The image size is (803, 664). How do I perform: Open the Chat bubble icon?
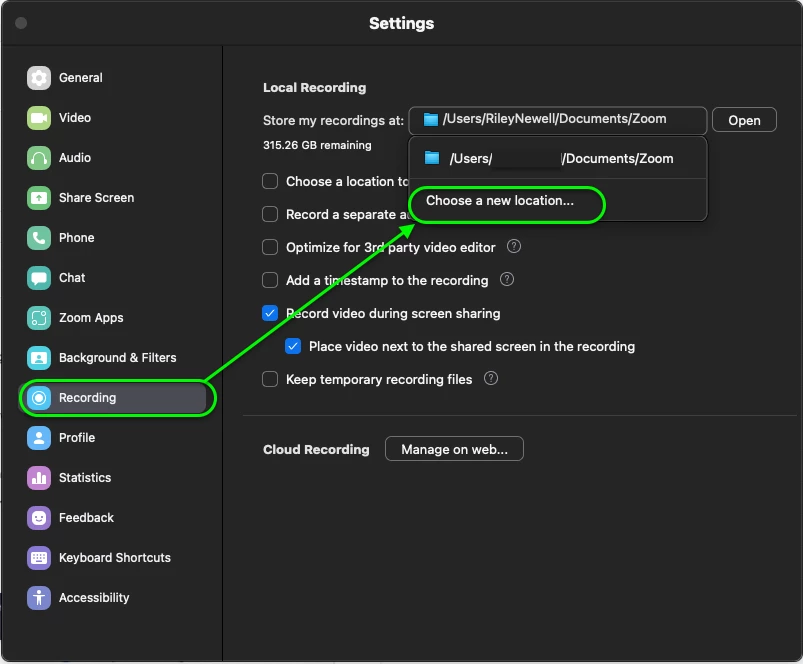39,277
